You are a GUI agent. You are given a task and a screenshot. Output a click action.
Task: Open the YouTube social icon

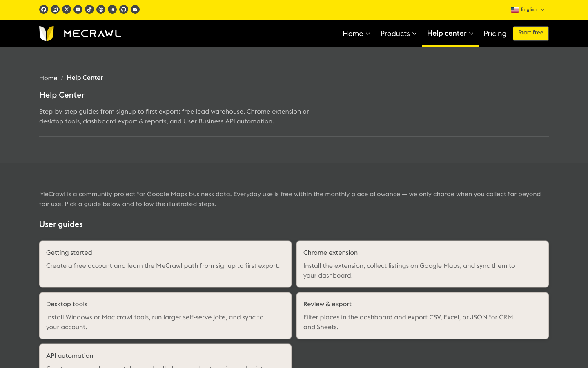(78, 9)
